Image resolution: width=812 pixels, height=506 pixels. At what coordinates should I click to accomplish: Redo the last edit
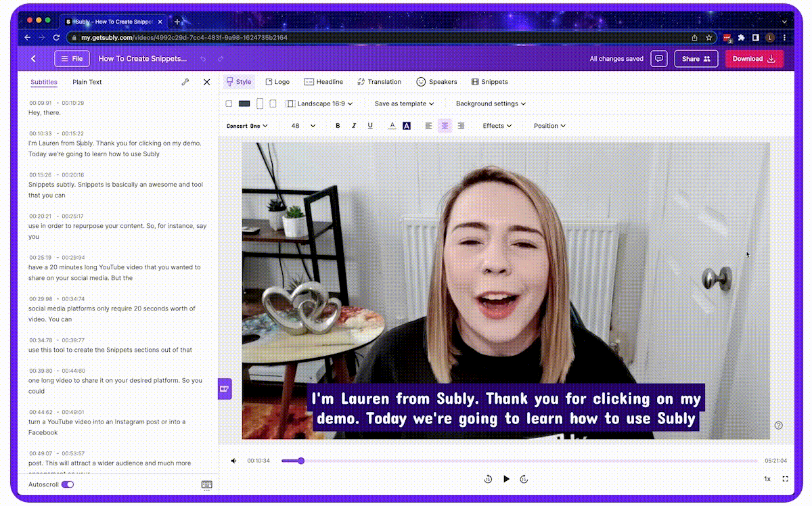coord(221,59)
